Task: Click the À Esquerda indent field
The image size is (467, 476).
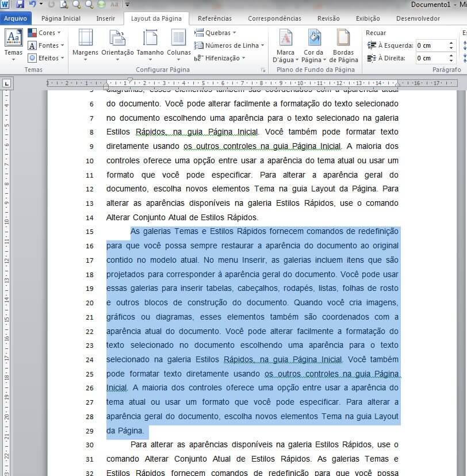Action: (x=431, y=45)
